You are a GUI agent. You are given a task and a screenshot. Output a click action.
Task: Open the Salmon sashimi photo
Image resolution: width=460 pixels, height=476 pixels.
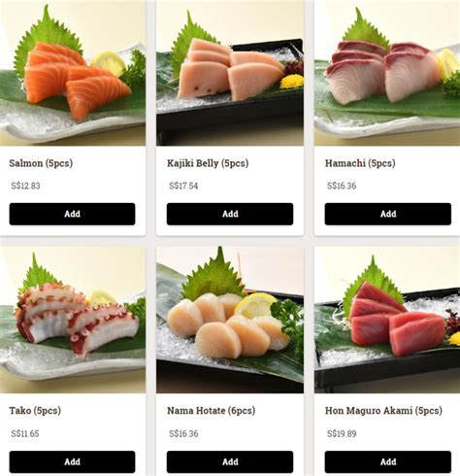73,73
